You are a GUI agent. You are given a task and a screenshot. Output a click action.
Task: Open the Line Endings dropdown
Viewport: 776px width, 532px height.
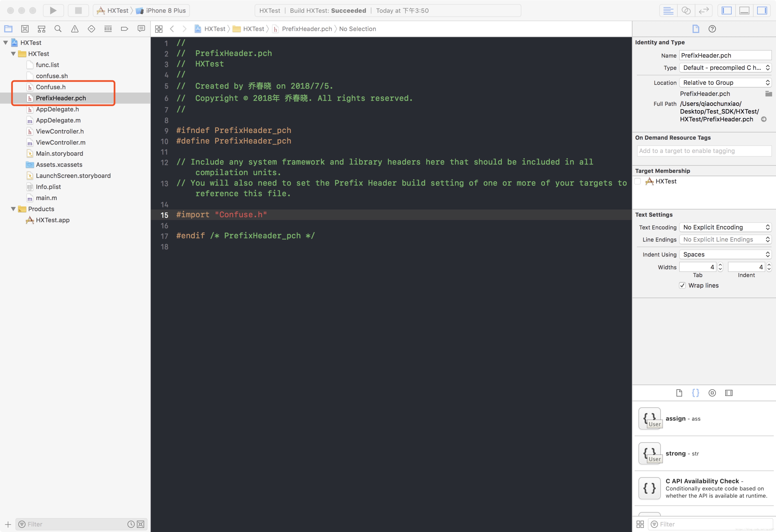[725, 240]
